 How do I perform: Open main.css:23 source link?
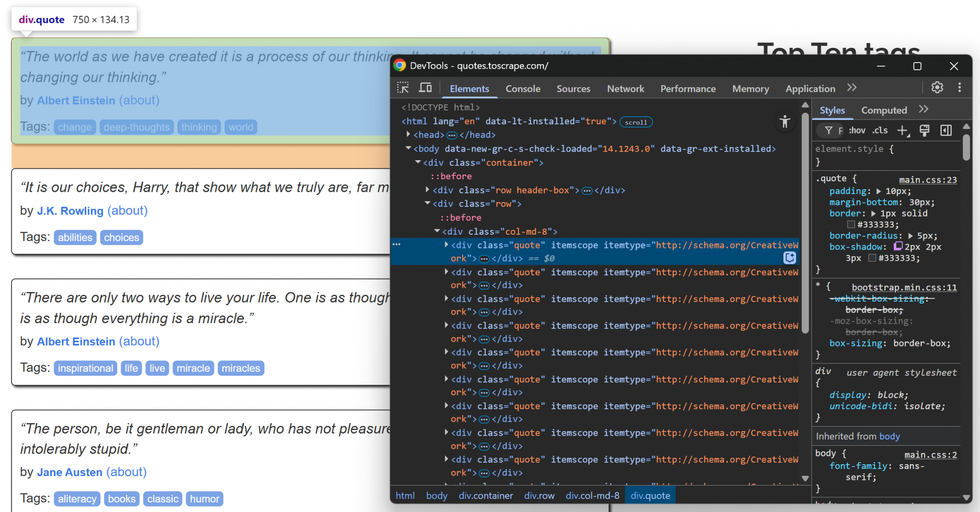[x=927, y=180]
